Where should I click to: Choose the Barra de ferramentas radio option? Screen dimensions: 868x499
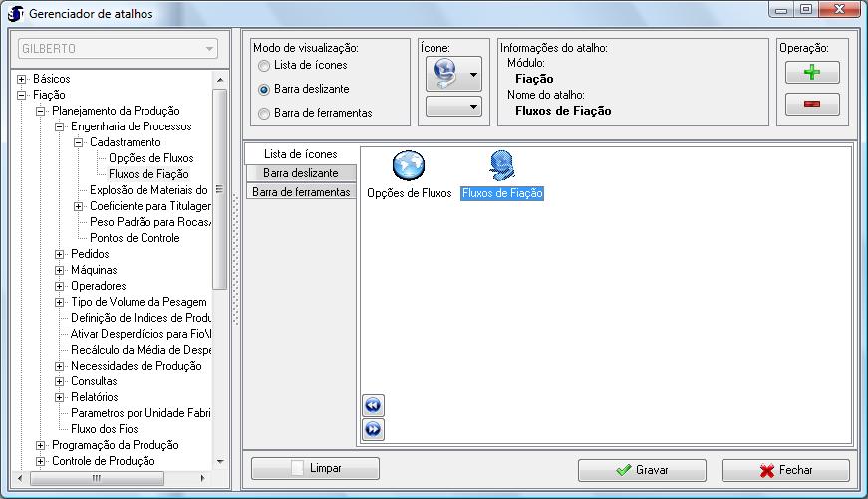(x=264, y=114)
